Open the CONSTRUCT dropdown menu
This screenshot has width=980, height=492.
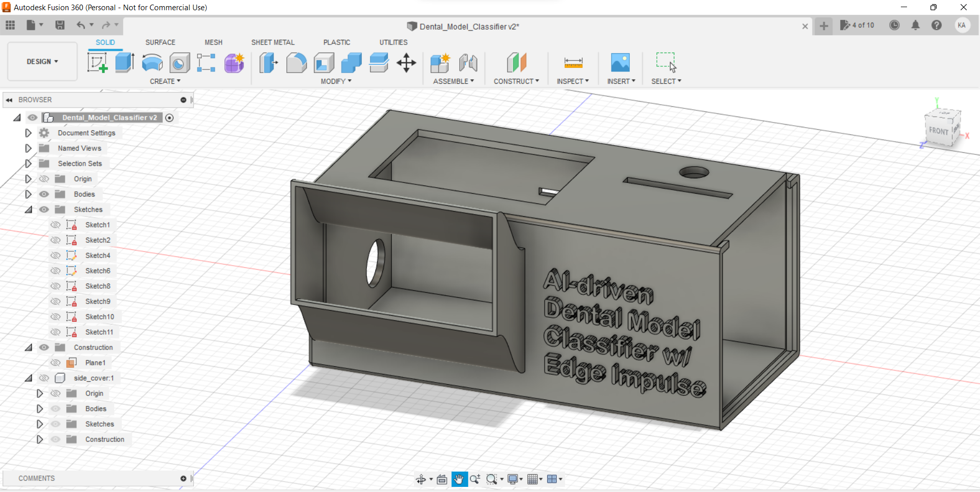click(x=516, y=81)
